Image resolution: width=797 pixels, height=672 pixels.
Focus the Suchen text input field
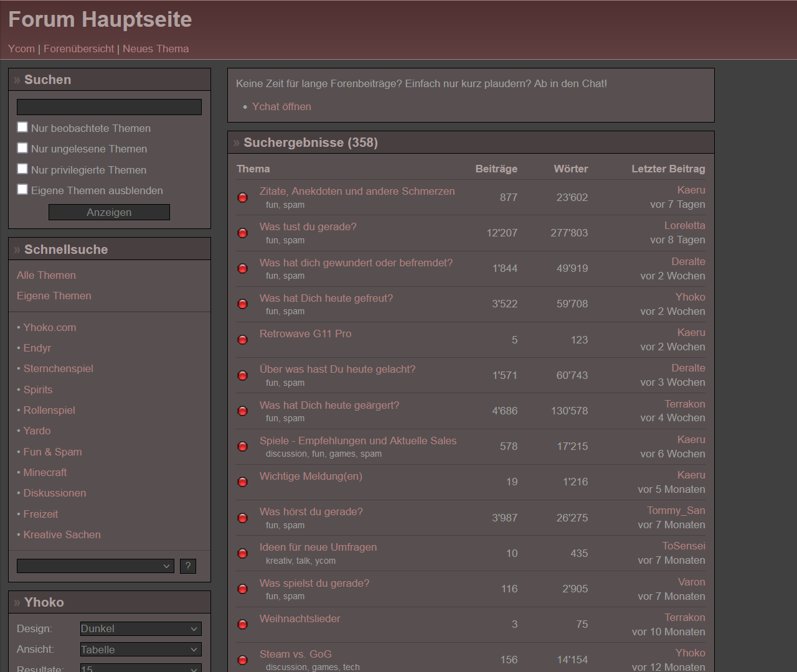click(x=109, y=107)
